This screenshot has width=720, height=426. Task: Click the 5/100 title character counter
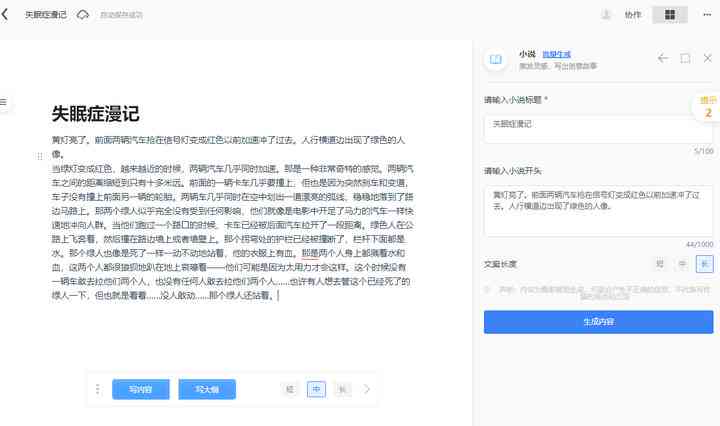click(x=704, y=151)
